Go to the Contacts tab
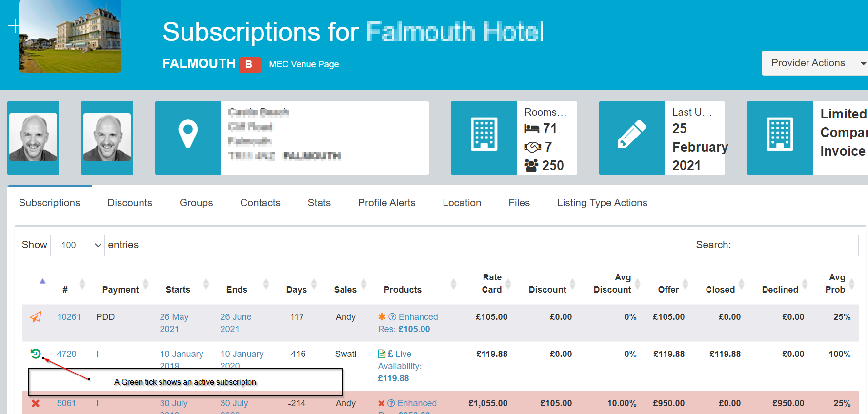Viewport: 868px width, 414px height. click(260, 203)
